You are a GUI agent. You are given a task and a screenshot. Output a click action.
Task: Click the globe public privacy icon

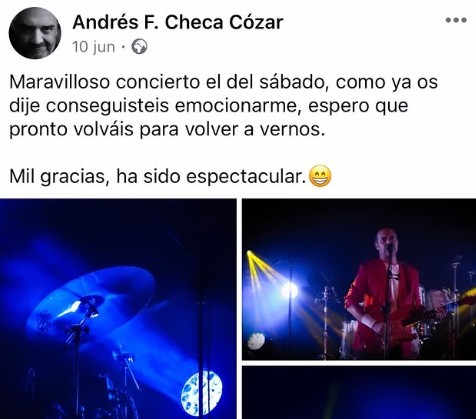[x=139, y=47]
